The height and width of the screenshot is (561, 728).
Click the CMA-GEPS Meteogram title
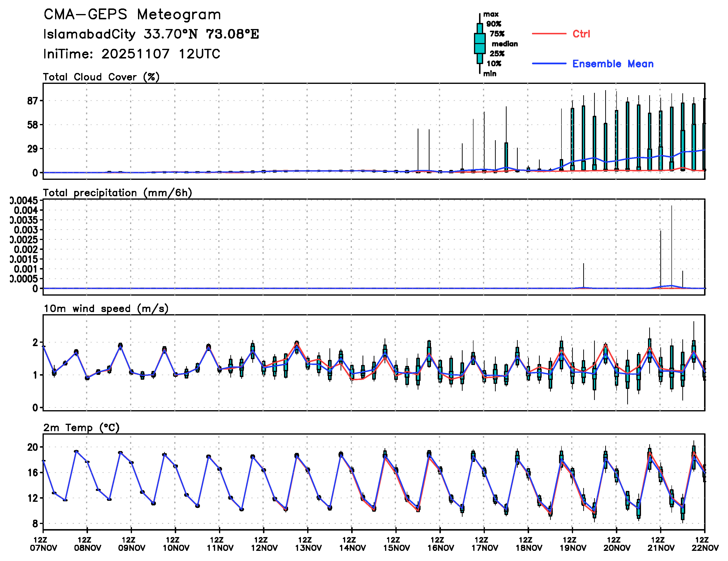tap(132, 15)
